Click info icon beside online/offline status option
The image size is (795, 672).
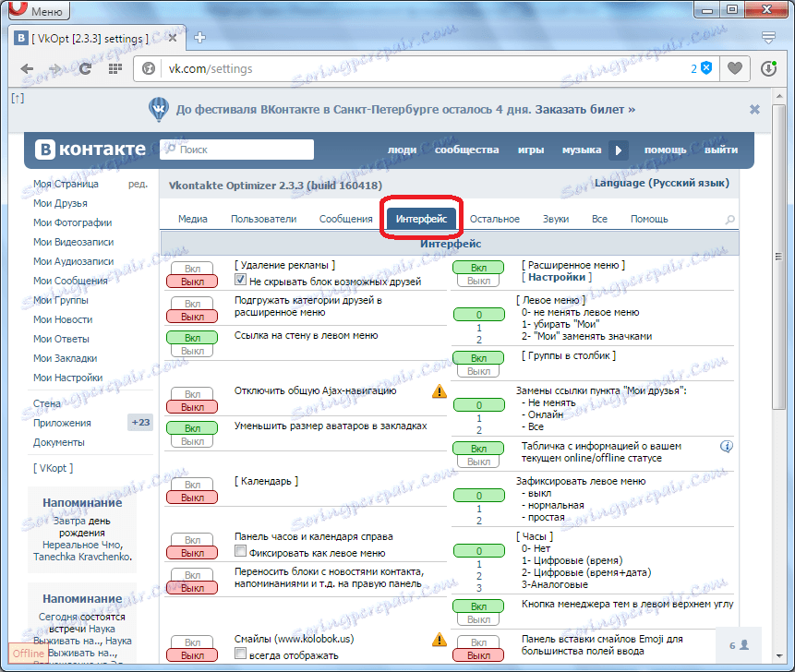pyautogui.click(x=727, y=447)
